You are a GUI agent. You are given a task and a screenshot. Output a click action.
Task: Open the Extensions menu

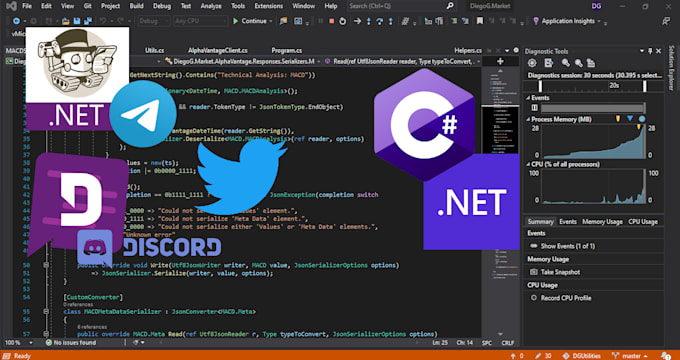pos(268,6)
